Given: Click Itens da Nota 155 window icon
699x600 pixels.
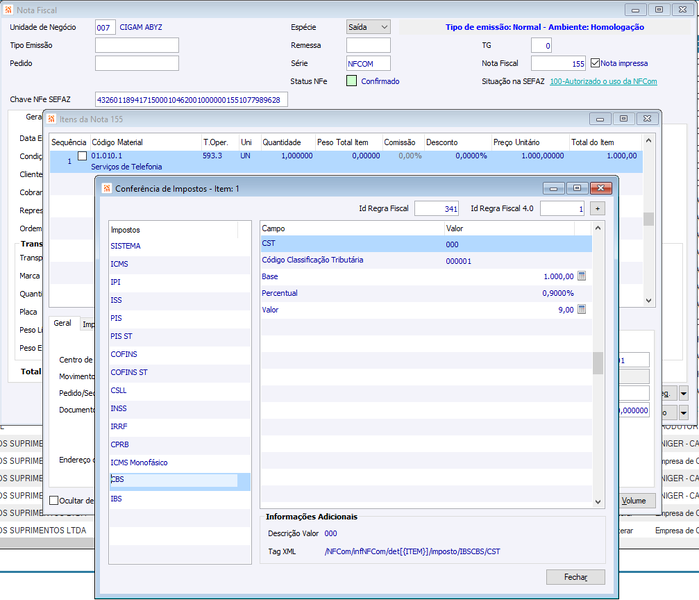Looking at the screenshot, I should [x=52, y=119].
